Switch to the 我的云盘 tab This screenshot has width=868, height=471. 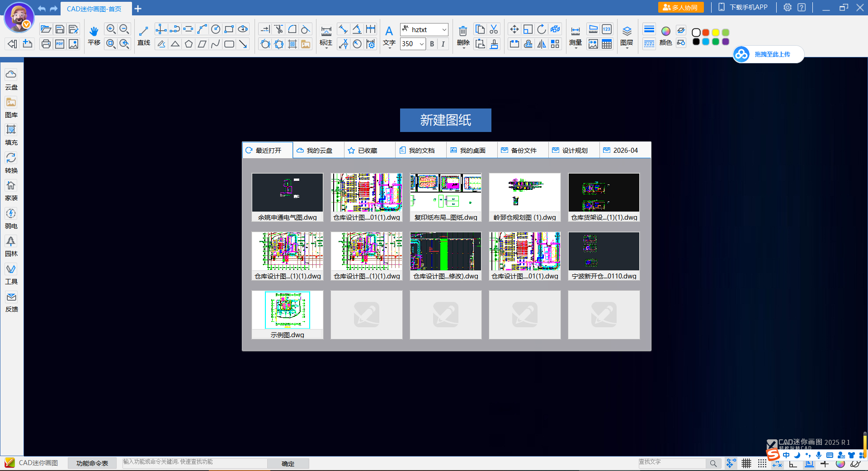tap(319, 151)
